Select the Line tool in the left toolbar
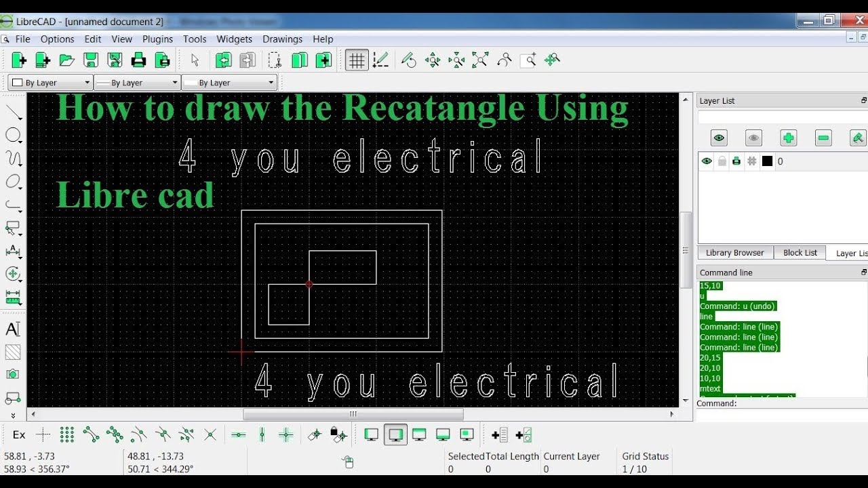The image size is (868, 488). [14, 113]
